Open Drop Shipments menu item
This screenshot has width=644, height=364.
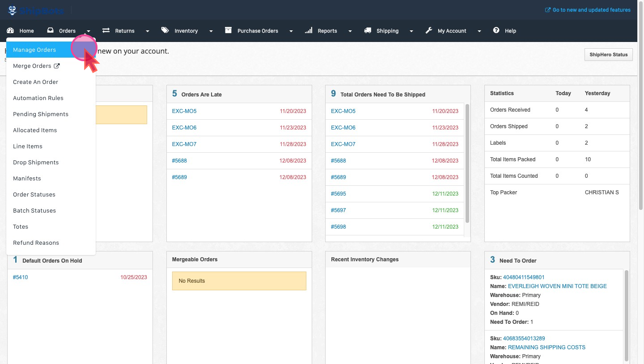[51, 162]
